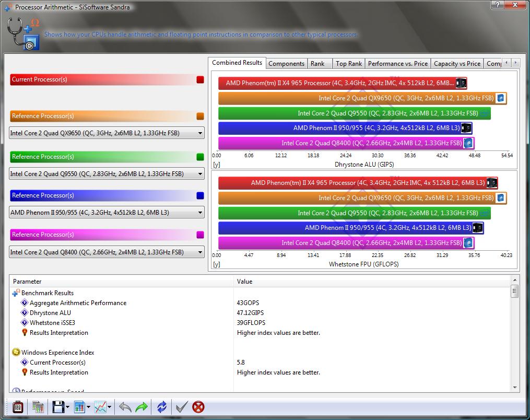
Task: Switch to the Top Rank tab
Action: pyautogui.click(x=349, y=64)
